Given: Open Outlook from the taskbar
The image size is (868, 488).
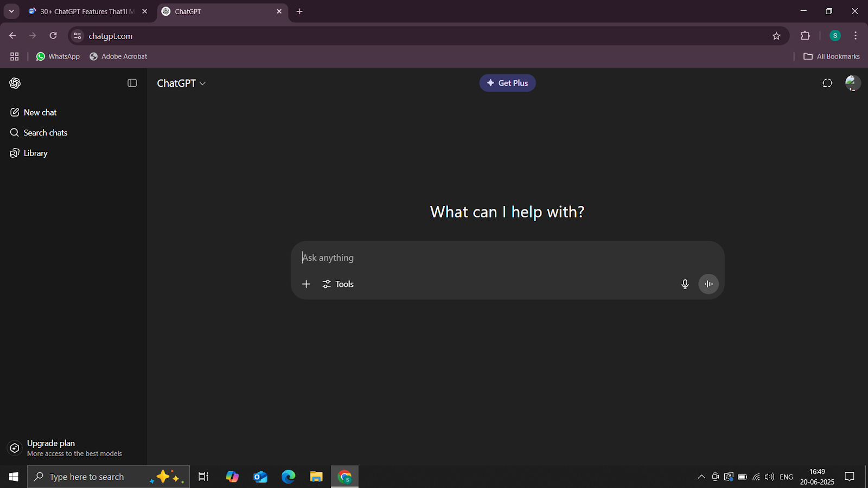Looking at the screenshot, I should [260, 477].
